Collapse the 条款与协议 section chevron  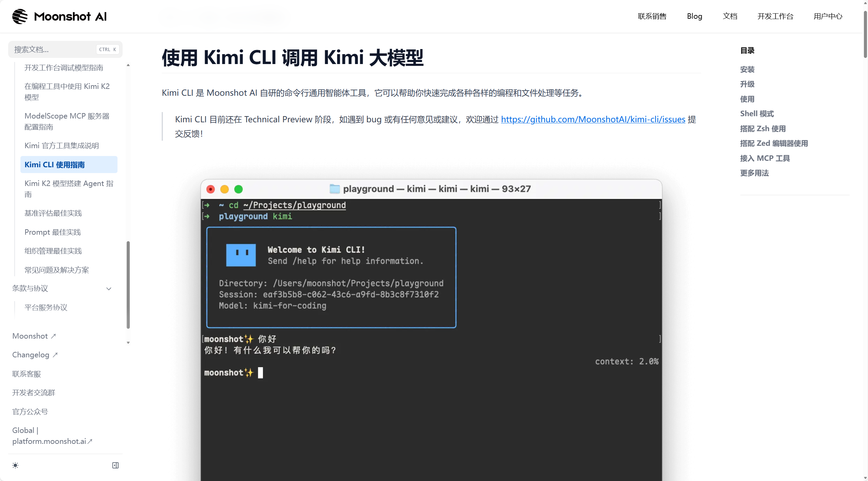tap(109, 289)
